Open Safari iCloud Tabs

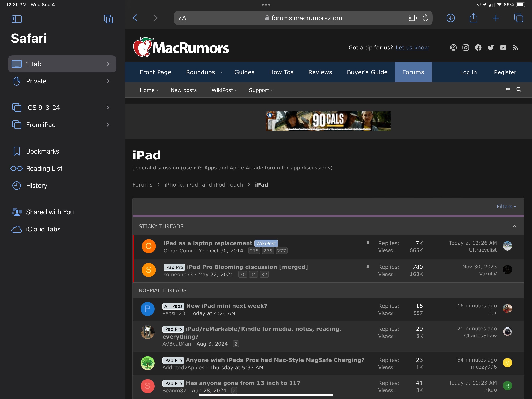(x=43, y=229)
